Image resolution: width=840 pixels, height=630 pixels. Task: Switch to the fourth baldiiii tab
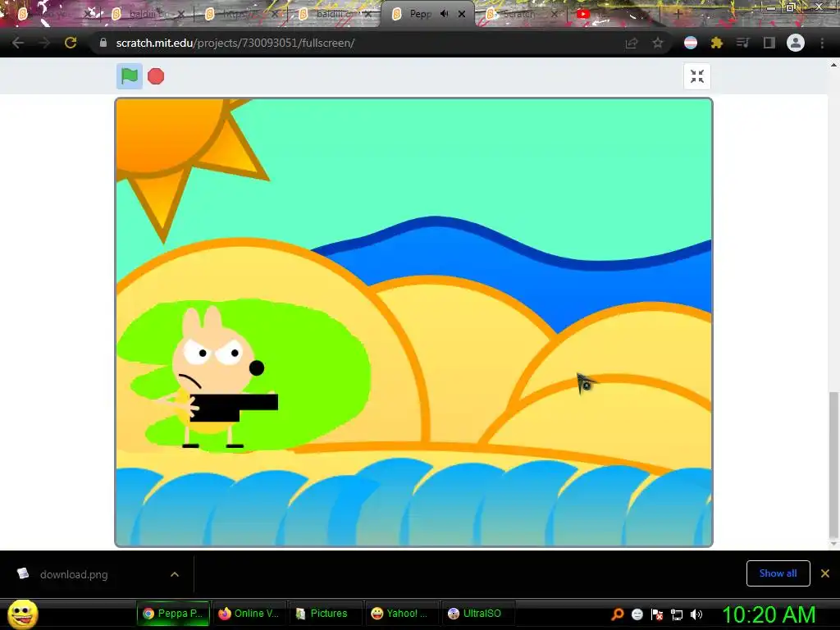coord(332,14)
